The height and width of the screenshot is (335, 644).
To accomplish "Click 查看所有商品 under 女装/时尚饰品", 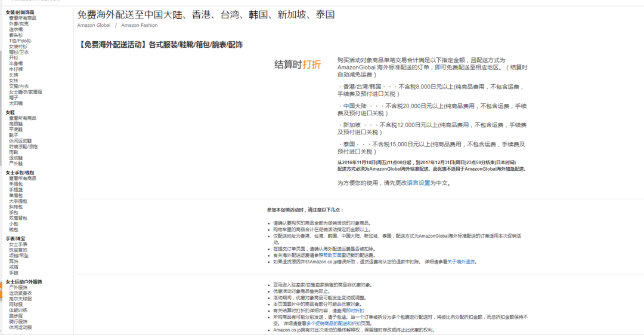I will tap(23, 18).
